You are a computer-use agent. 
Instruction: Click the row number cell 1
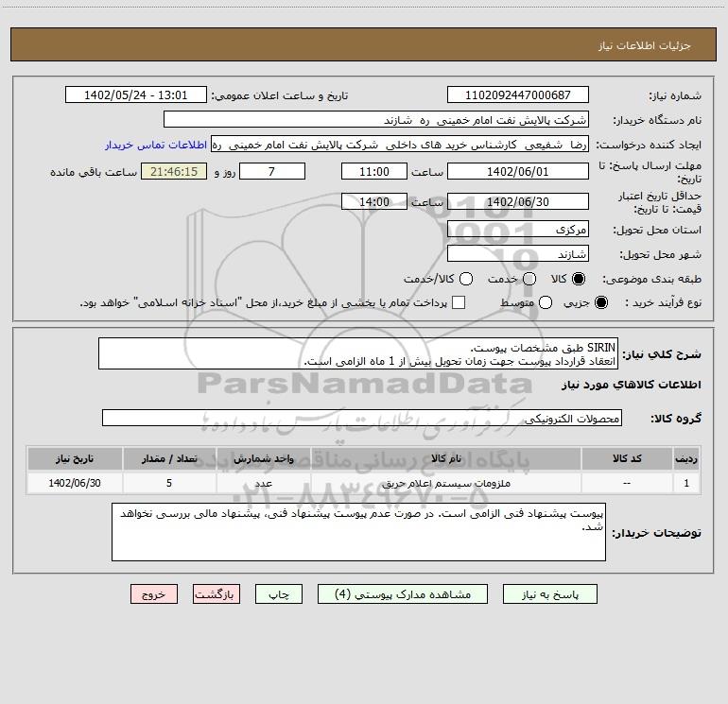686,483
